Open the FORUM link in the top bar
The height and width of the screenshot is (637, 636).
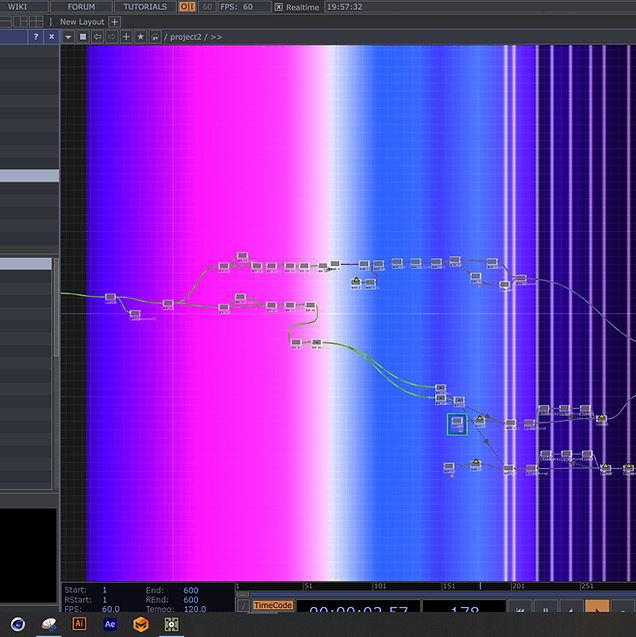click(x=81, y=6)
